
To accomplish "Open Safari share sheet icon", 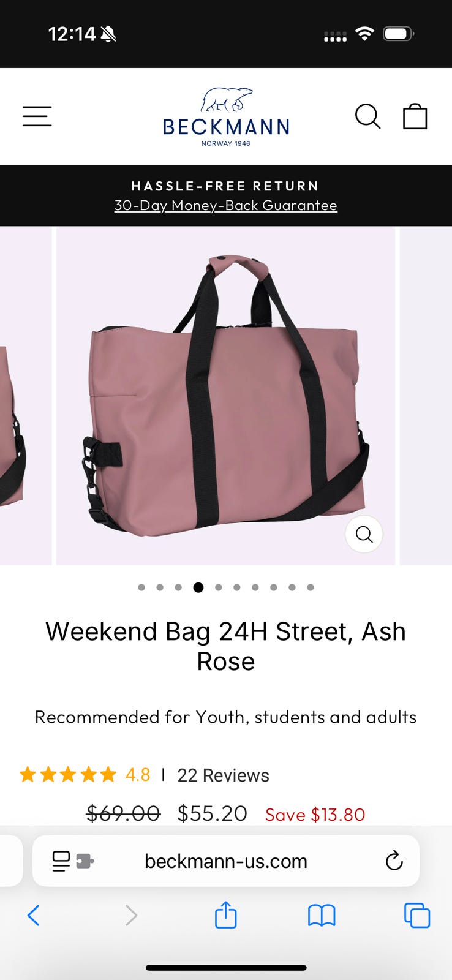I will point(225,915).
